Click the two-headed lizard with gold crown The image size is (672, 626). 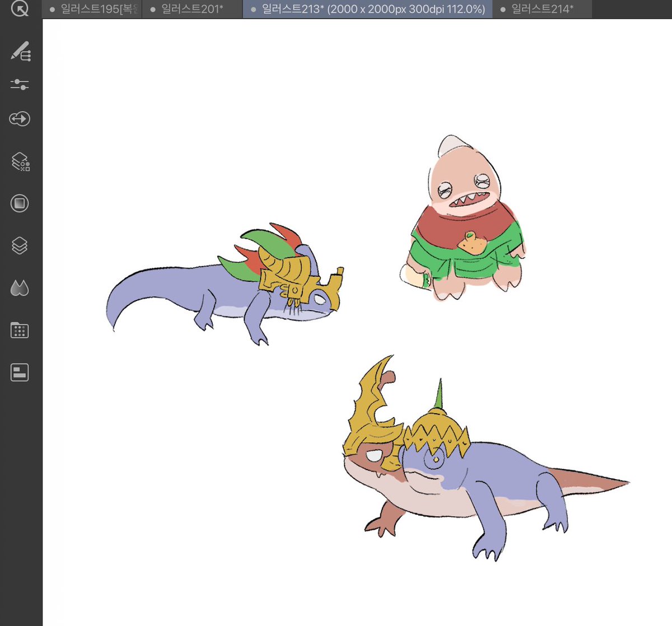point(485,458)
